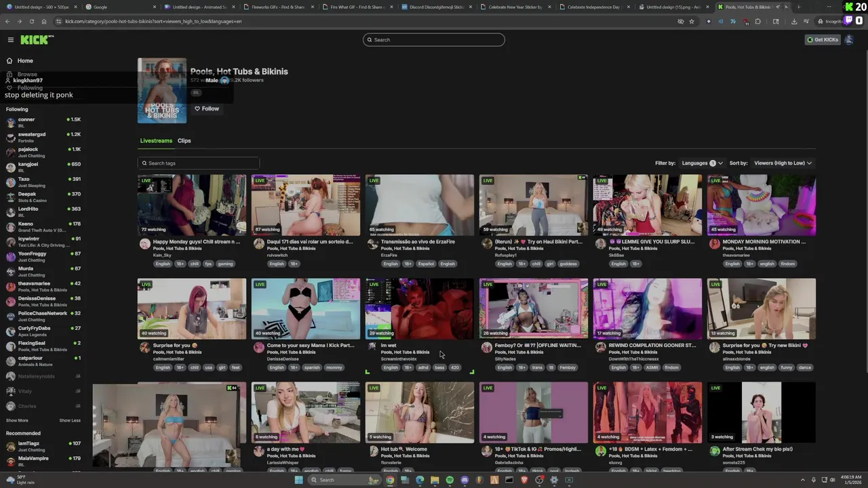Open PoliceChaseNetwork channel in sidebar
The width and height of the screenshot is (868, 488).
(x=43, y=317)
